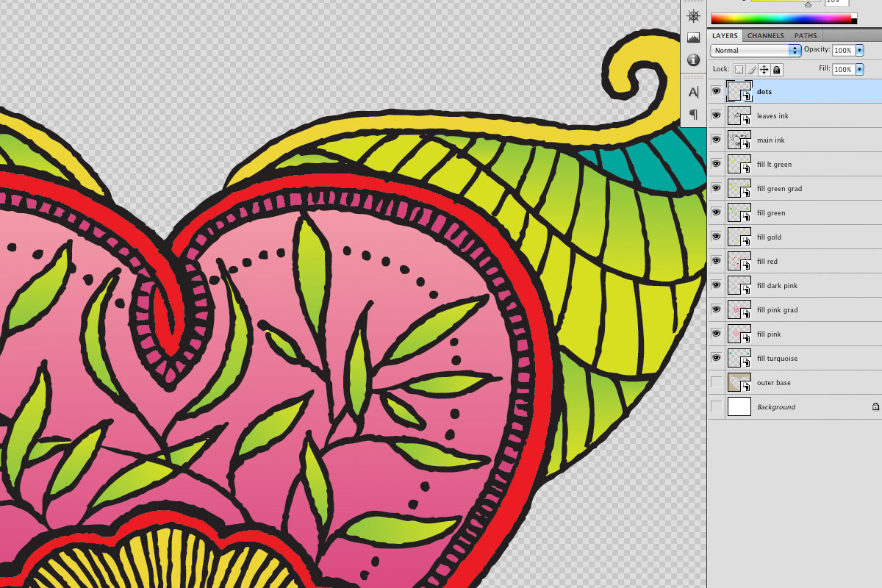Click the leaves ink layer thumbnail
Screen dimensions: 882x588
[739, 115]
